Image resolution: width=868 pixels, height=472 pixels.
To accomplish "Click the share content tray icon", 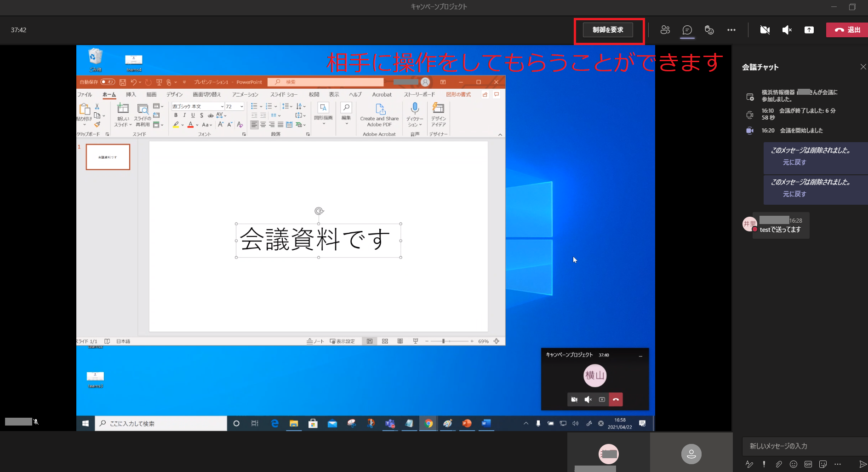I will (x=809, y=30).
